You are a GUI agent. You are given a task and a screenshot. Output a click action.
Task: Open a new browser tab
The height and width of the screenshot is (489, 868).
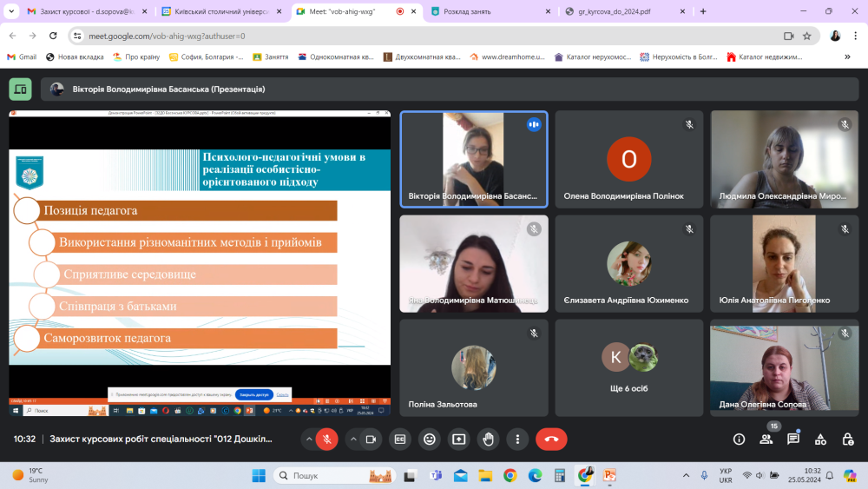703,11
